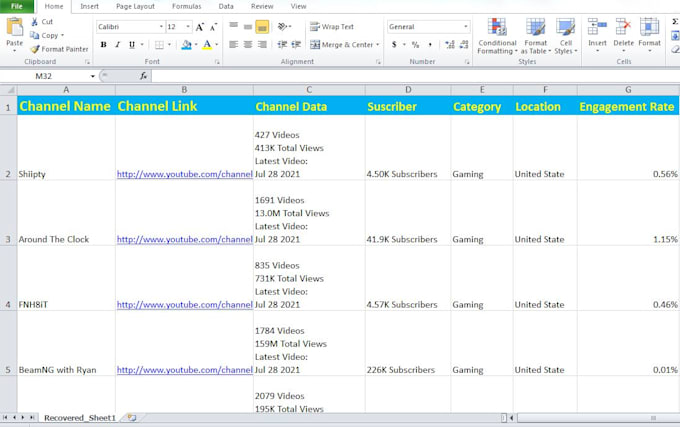Decrease the cell indent
The height and width of the screenshot is (427, 680).
pos(282,44)
